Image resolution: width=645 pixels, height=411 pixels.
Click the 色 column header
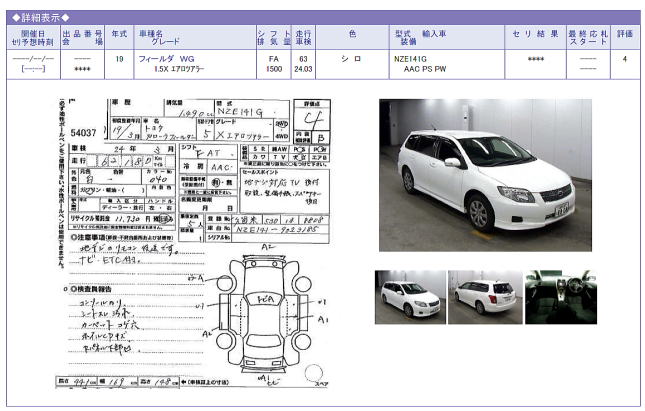pos(353,34)
